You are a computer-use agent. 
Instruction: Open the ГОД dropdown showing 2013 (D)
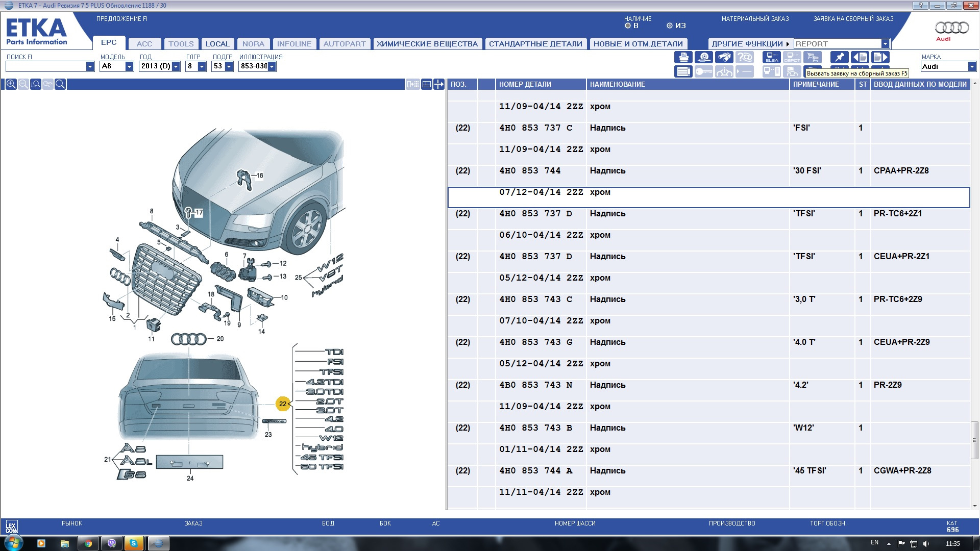coord(176,66)
